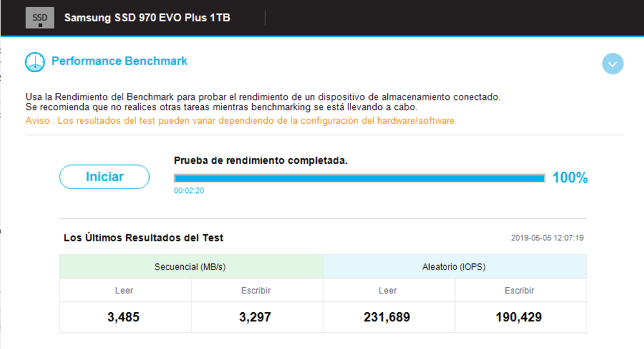The height and width of the screenshot is (349, 644).
Task: Click the elapsed time 00:02:20
Action: click(189, 190)
